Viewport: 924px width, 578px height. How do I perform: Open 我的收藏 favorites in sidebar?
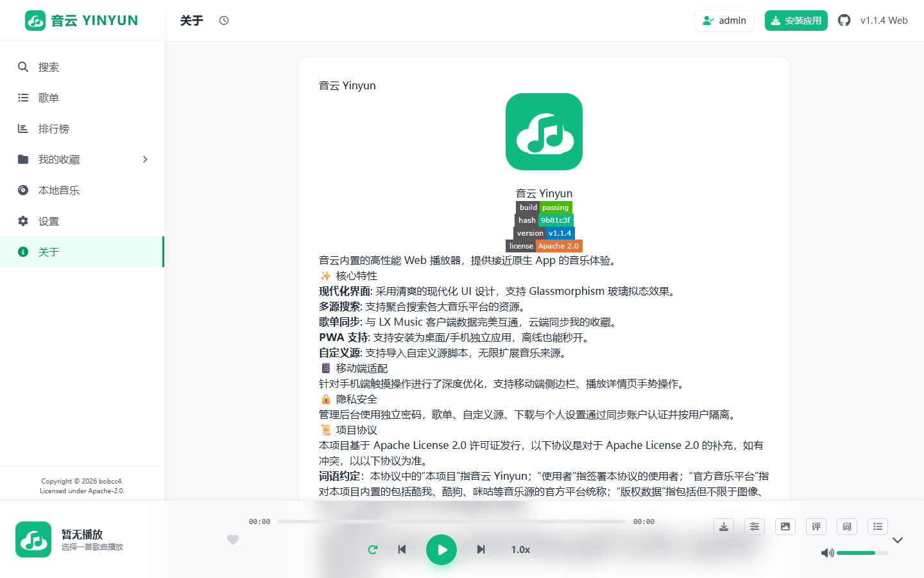(x=82, y=159)
